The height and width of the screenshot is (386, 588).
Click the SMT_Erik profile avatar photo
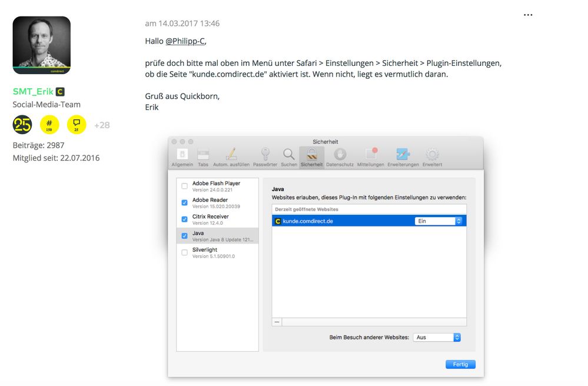(x=42, y=45)
